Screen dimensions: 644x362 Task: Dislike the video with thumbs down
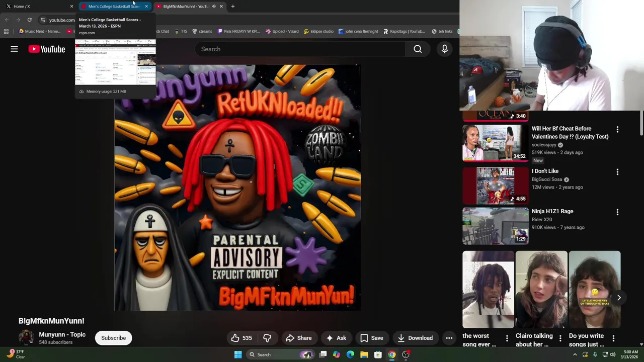(x=267, y=338)
